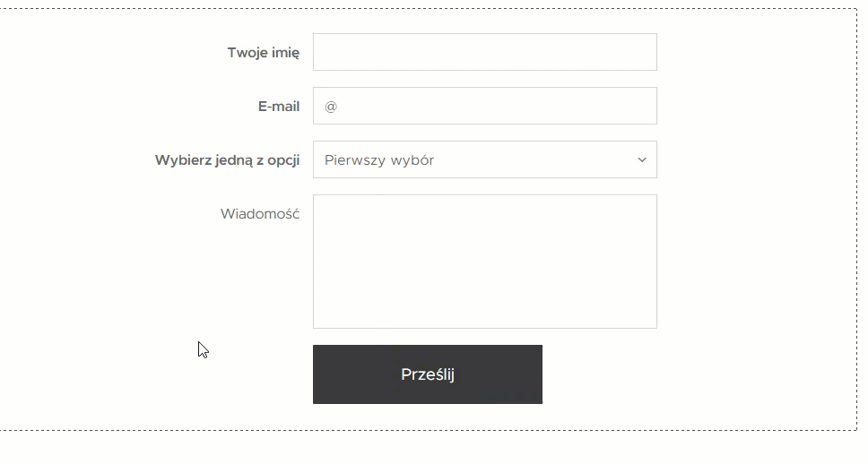Click the 'Wybierz jedną z opcji' label
868x464 pixels.
(x=228, y=160)
